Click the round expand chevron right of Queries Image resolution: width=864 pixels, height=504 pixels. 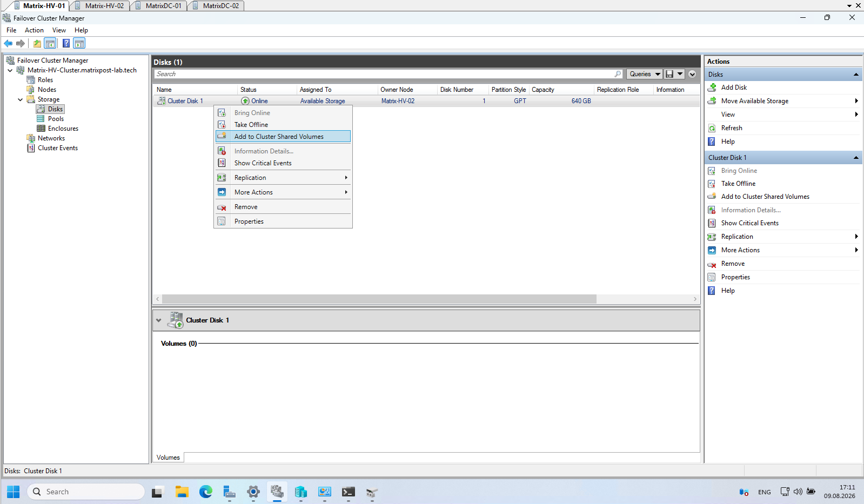(692, 74)
